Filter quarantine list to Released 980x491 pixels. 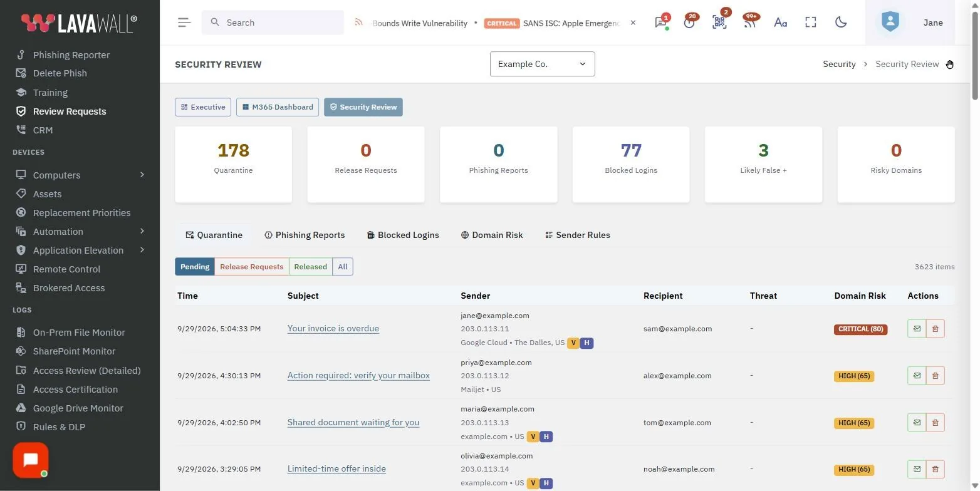point(311,267)
